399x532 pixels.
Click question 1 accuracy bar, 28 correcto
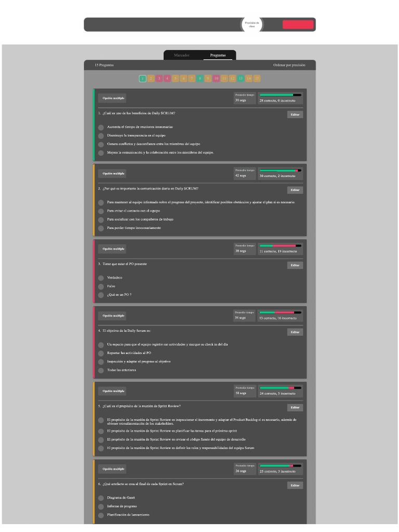tap(280, 95)
